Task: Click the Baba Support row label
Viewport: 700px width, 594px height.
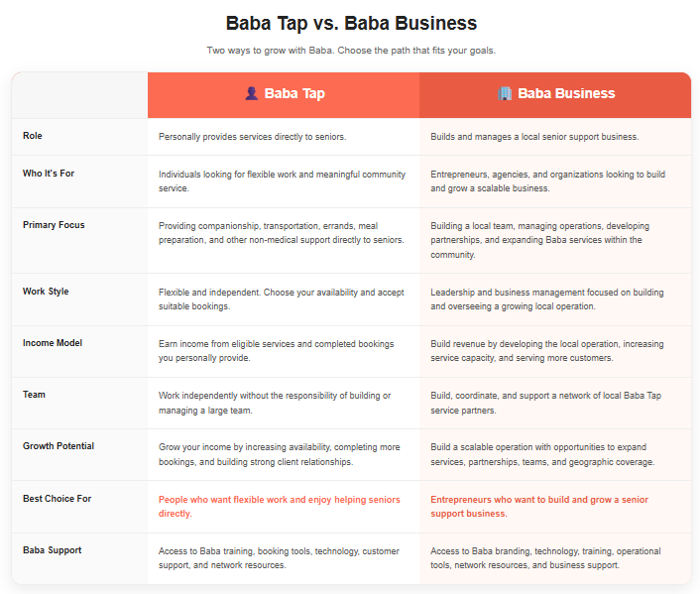Action: [x=53, y=550]
